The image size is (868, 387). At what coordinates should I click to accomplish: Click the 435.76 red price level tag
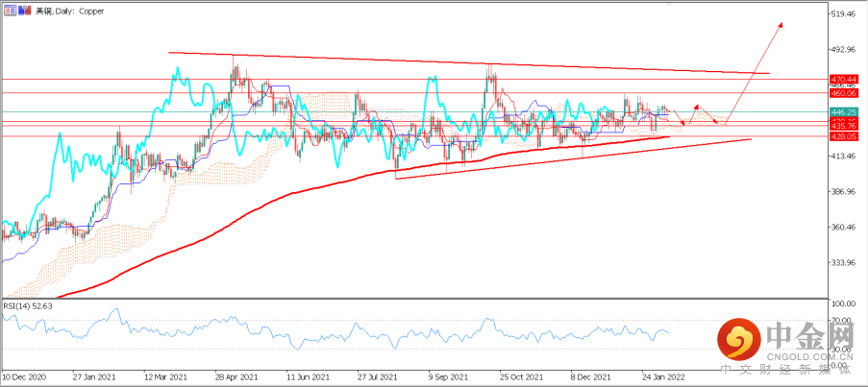coord(844,126)
